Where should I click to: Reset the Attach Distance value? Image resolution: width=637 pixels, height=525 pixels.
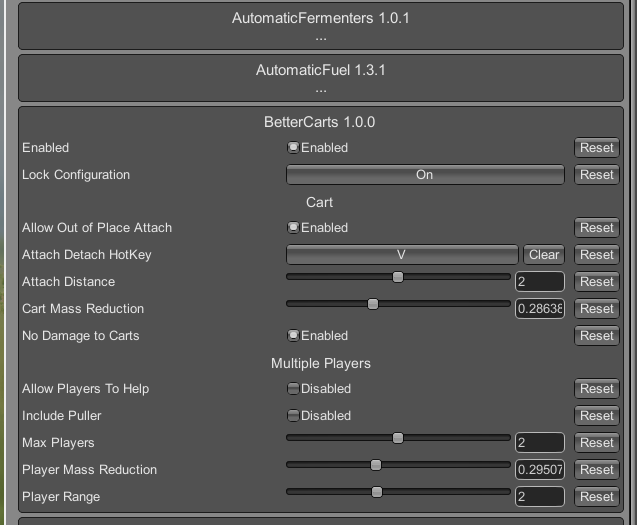(596, 281)
